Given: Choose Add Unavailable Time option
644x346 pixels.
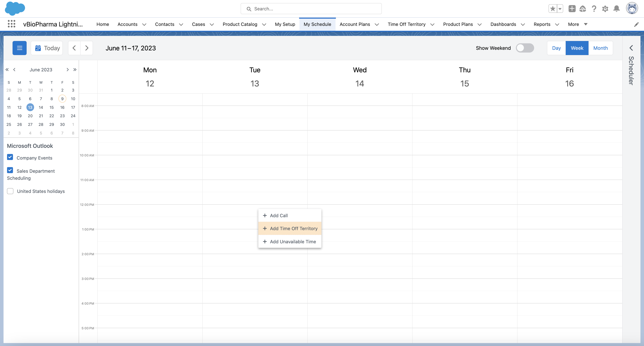Looking at the screenshot, I should [290, 242].
